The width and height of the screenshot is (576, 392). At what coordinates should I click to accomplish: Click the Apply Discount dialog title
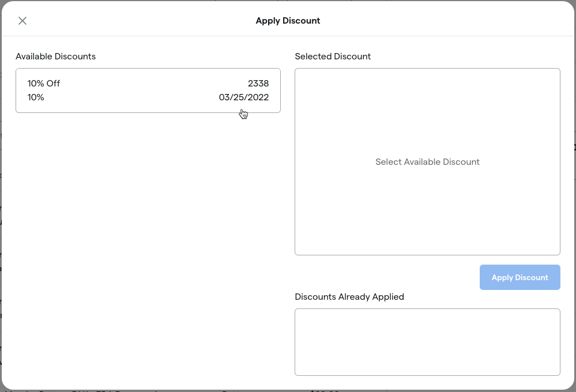[288, 21]
